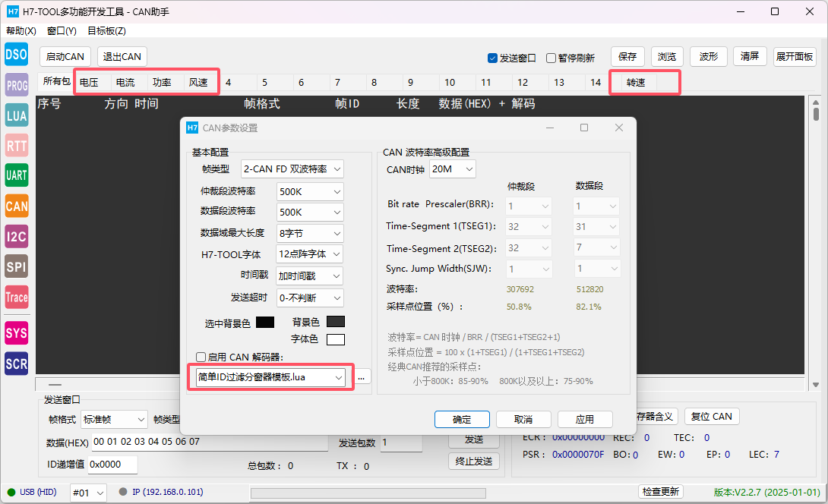Open the I2C tool sidebar icon
Viewport: 828px width, 504px height.
(17, 236)
